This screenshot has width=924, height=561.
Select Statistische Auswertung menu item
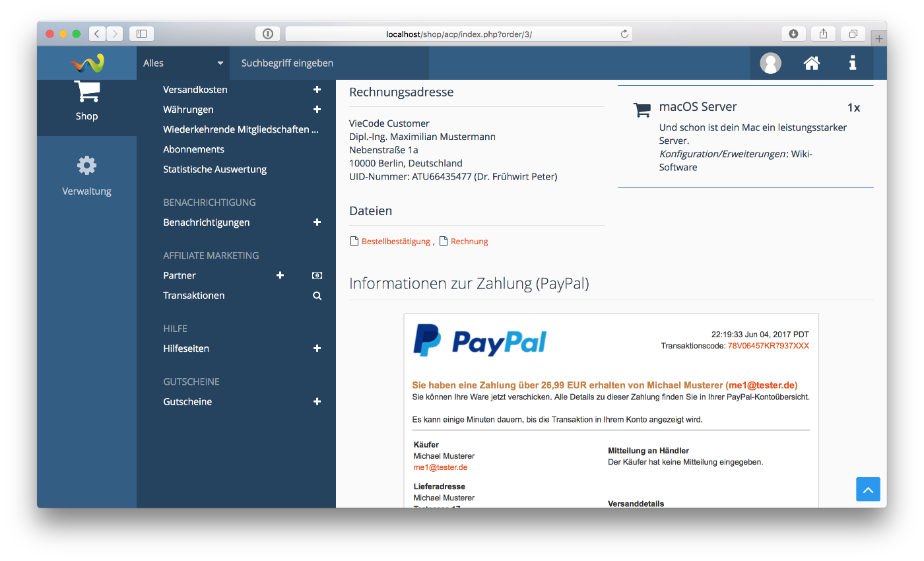point(214,169)
